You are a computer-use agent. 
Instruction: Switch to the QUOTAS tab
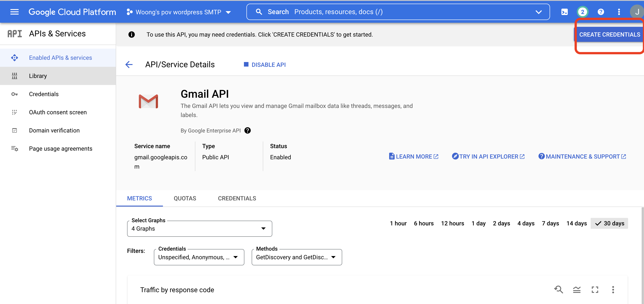[x=185, y=198]
